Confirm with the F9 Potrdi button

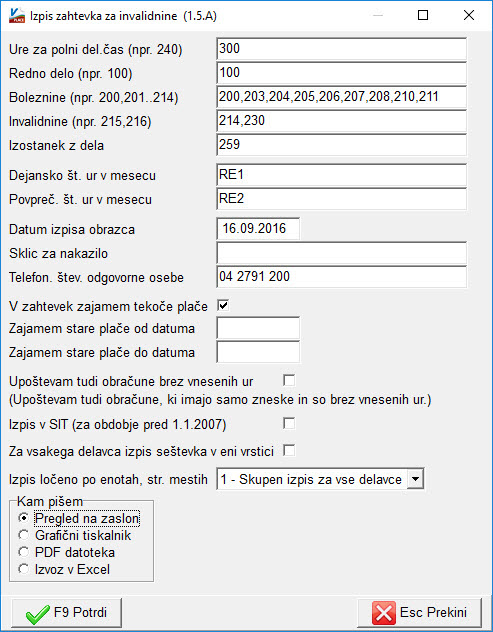pos(67,613)
